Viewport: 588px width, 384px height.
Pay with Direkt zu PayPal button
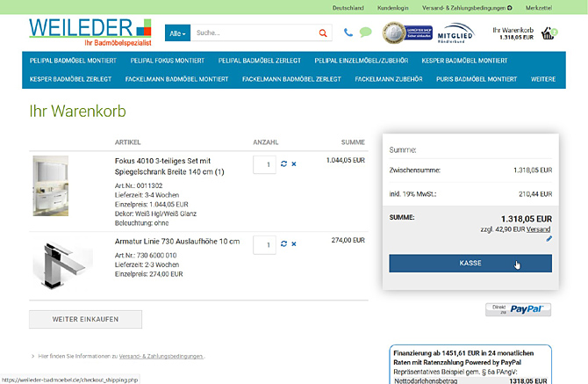519,309
